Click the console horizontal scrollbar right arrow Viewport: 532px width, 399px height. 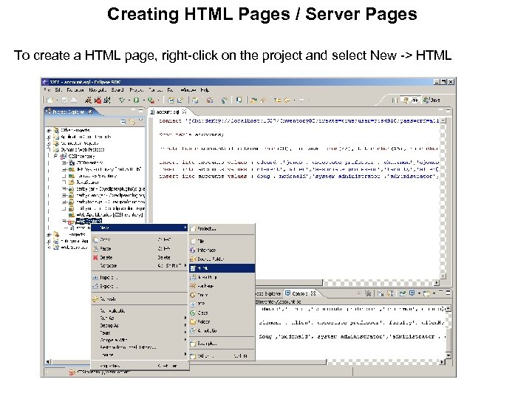[x=442, y=362]
